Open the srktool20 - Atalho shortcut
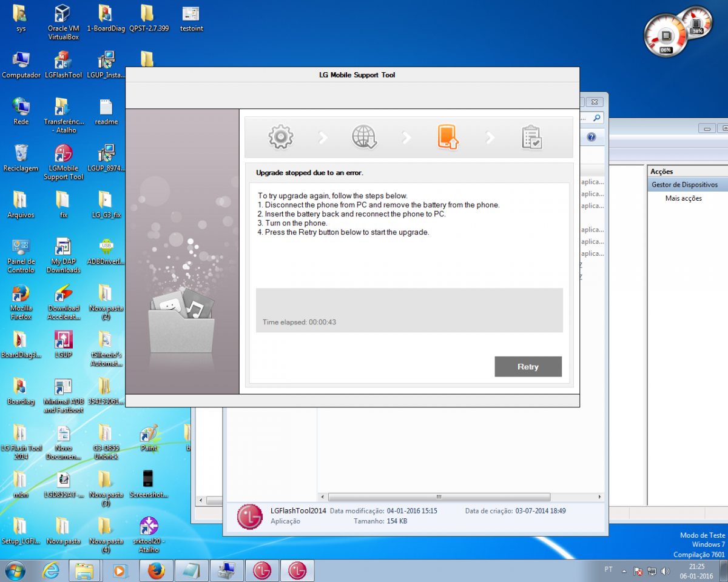This screenshot has width=728, height=582. [149, 535]
